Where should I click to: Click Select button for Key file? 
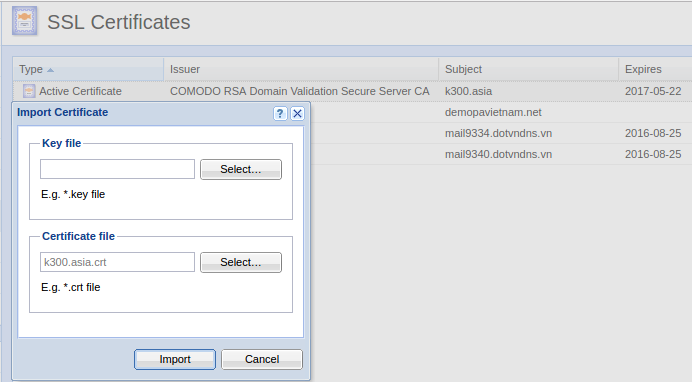click(x=241, y=169)
